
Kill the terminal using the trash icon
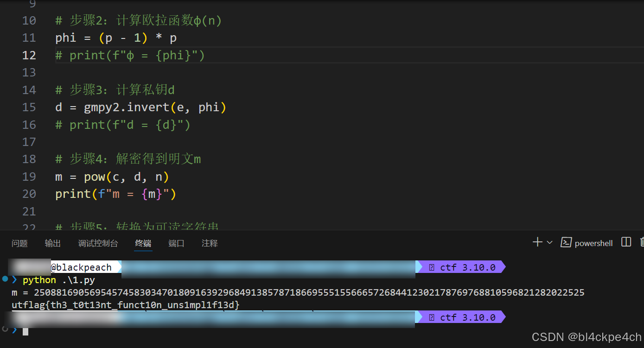[642, 241]
